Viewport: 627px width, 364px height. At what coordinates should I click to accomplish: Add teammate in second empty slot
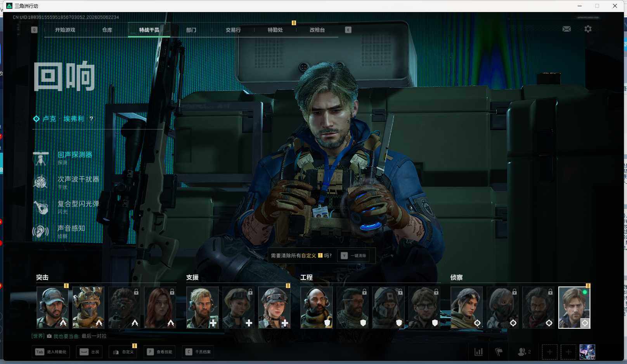[x=568, y=352]
